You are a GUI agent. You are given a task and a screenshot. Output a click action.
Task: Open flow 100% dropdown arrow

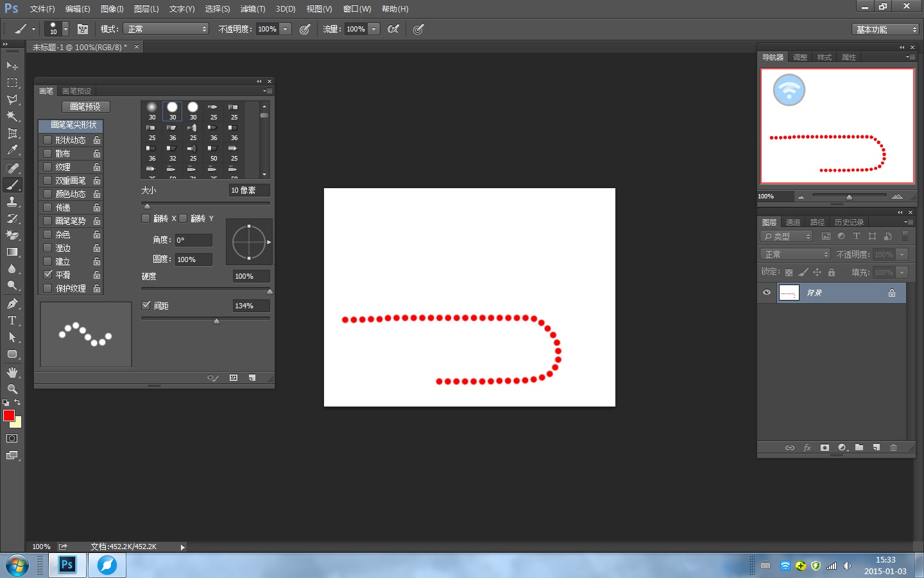point(374,29)
